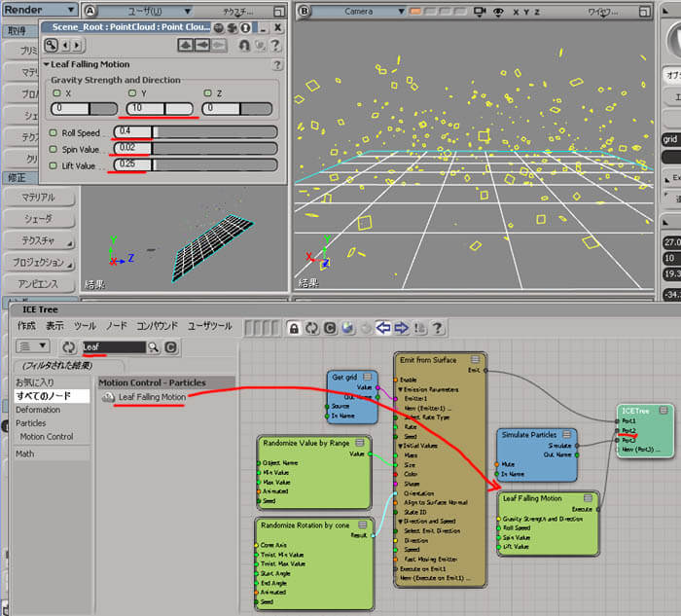
Task: Open the コンパウンド menu in ICE Tree
Action: [157, 326]
